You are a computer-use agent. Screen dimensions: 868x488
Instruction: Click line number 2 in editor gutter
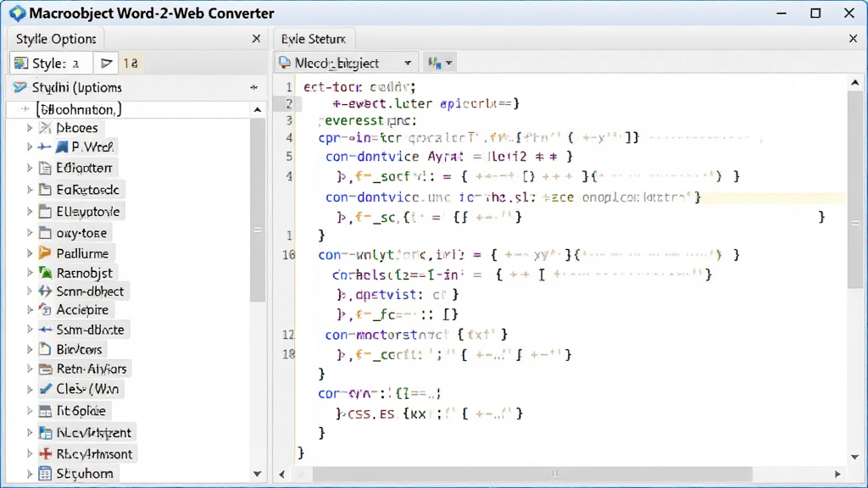(288, 103)
